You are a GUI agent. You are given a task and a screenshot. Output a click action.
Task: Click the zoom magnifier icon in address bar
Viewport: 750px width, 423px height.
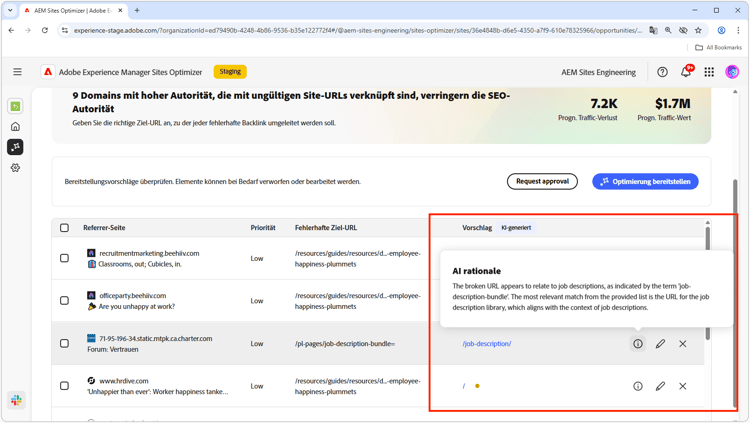tap(668, 30)
